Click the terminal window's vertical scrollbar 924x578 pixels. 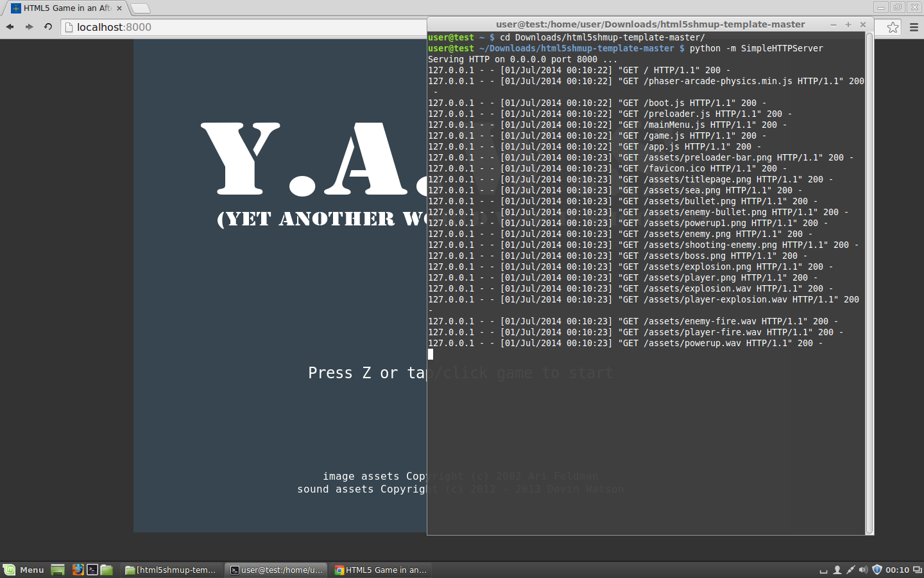point(869,283)
